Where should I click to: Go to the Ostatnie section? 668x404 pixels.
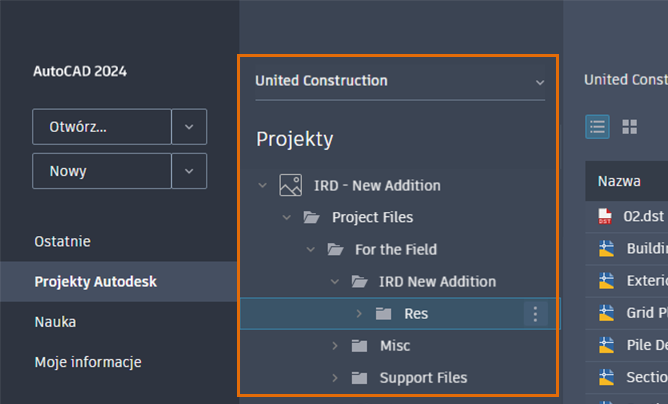click(x=63, y=242)
